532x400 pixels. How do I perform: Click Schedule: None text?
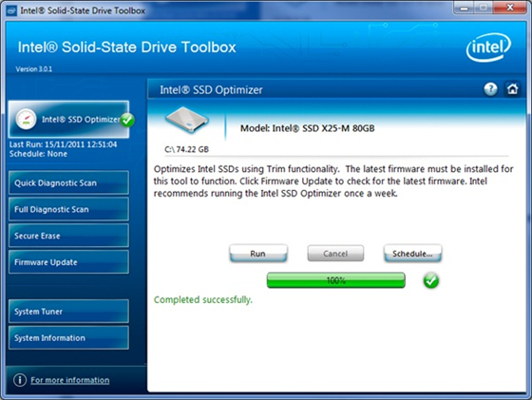tap(38, 154)
